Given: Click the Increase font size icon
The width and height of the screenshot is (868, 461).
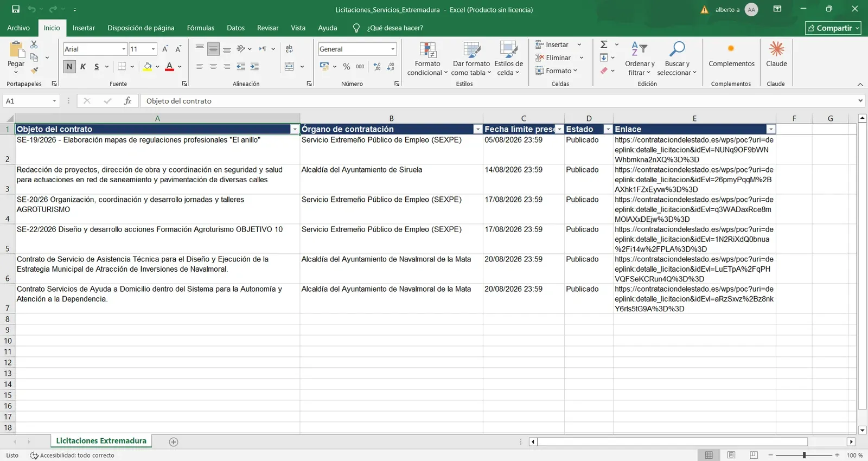Looking at the screenshot, I should coord(165,49).
